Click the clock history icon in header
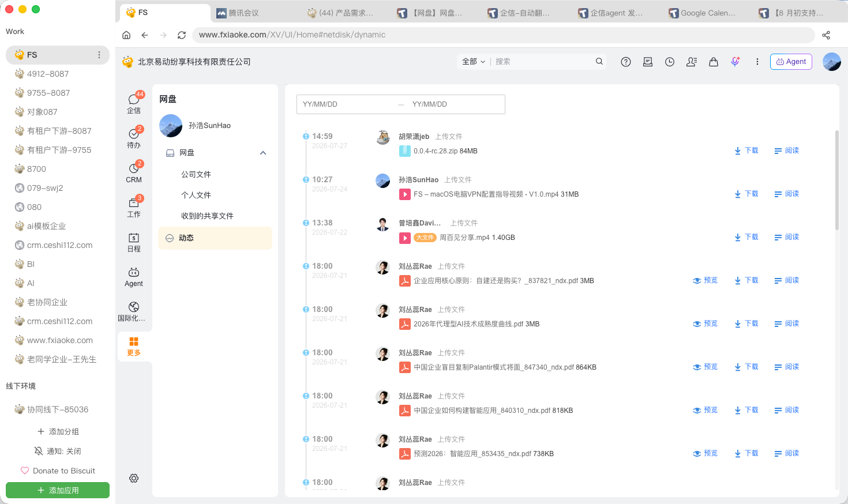The width and height of the screenshot is (848, 504). [x=670, y=62]
